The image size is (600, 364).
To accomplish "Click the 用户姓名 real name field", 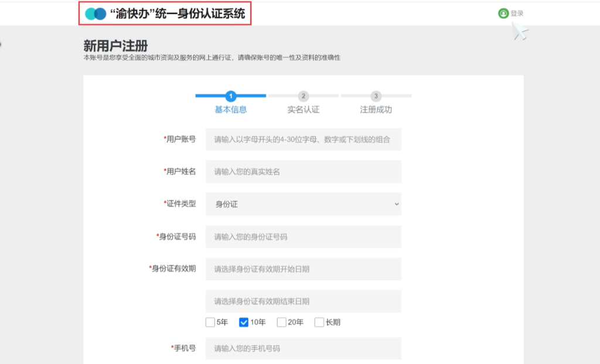I will (304, 171).
